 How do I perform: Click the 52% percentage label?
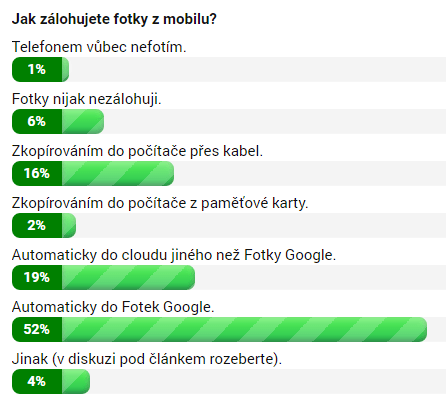[37, 329]
